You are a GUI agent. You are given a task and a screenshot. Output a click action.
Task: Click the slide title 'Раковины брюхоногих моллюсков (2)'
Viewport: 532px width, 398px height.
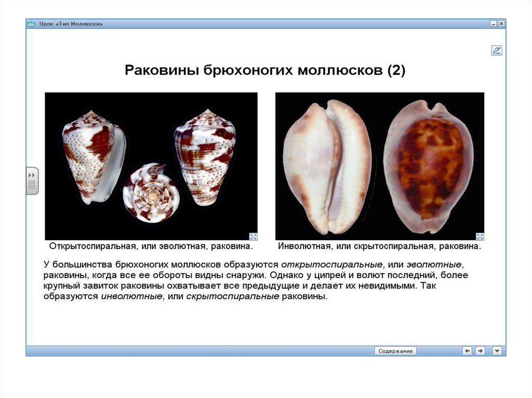click(x=265, y=71)
